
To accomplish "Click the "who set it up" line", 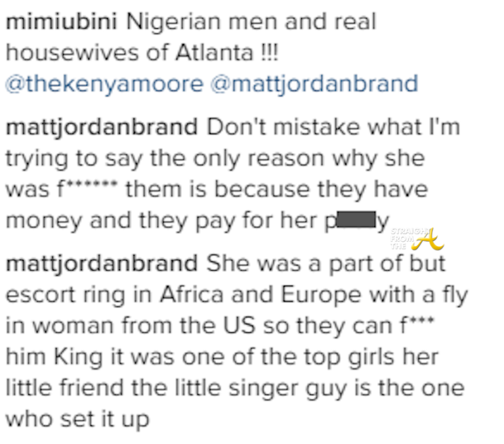I will 78,419.
